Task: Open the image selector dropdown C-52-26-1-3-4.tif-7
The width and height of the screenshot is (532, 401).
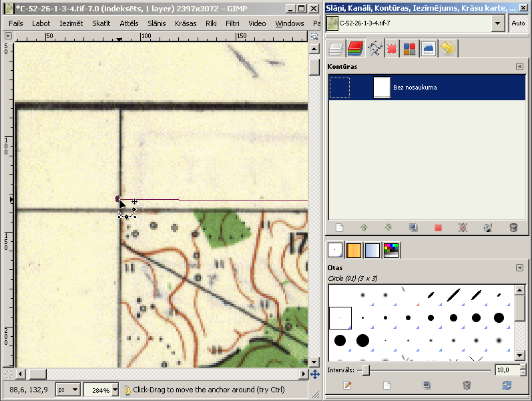Action: (x=497, y=23)
